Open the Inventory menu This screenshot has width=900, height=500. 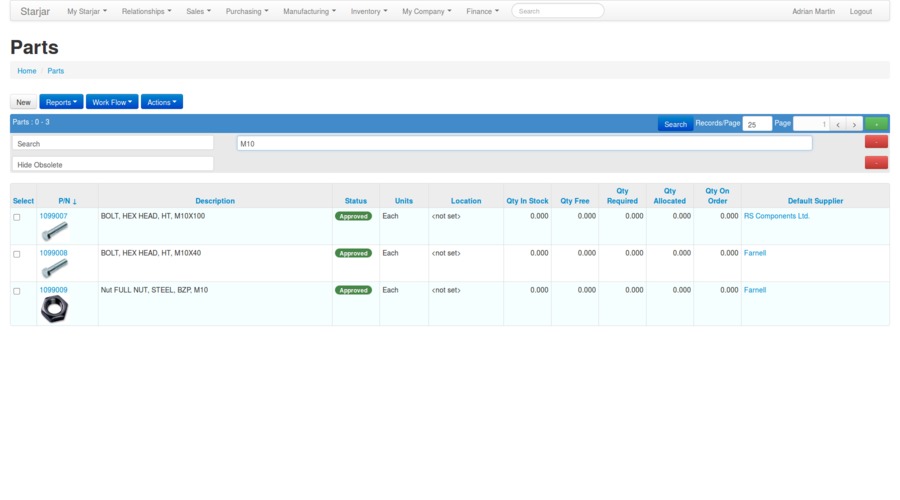click(368, 11)
